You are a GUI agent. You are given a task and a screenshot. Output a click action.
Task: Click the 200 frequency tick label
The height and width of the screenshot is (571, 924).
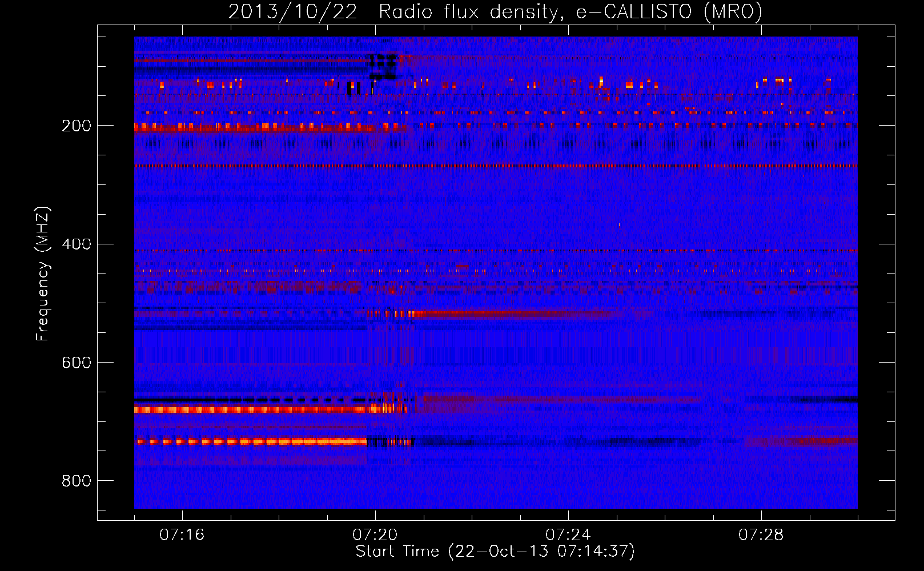(77, 126)
